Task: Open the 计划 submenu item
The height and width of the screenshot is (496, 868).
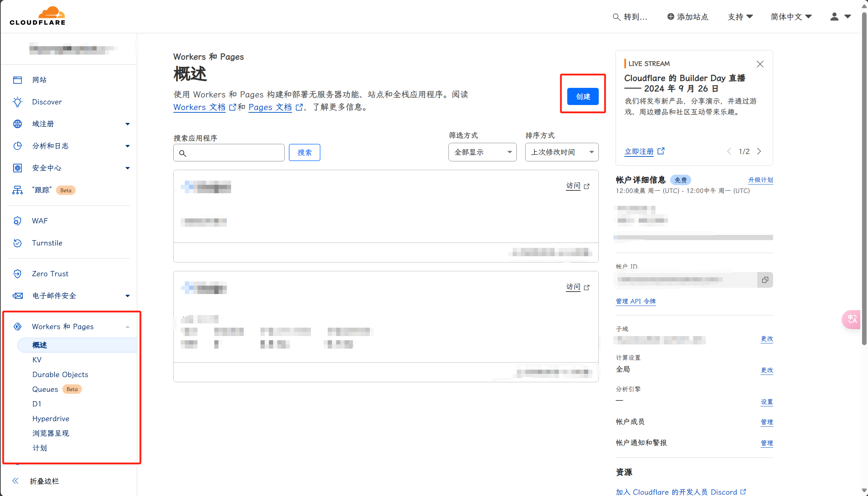Action: [40, 448]
